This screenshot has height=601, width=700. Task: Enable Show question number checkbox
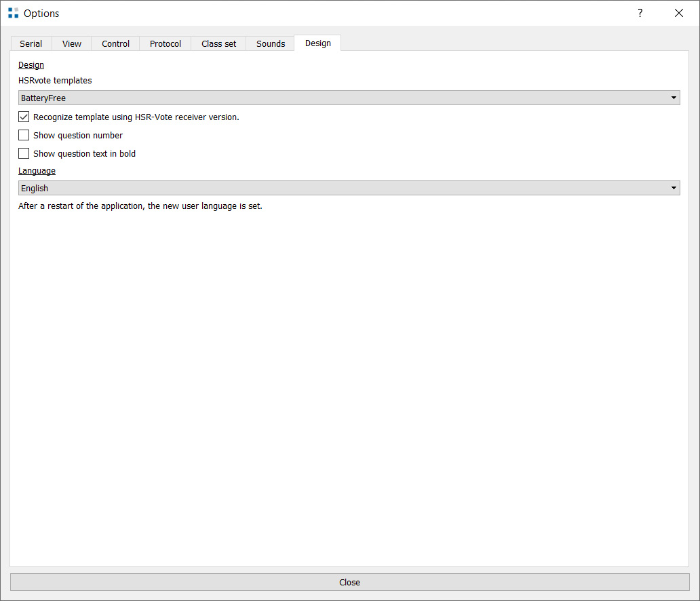pyautogui.click(x=24, y=135)
